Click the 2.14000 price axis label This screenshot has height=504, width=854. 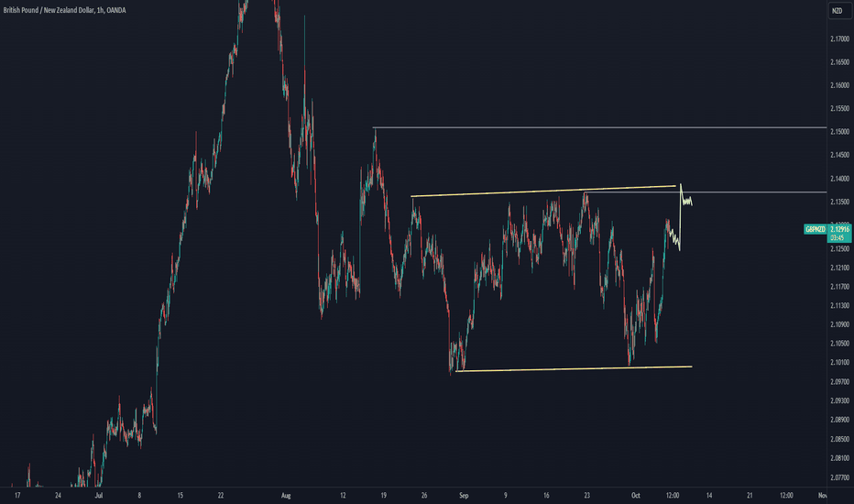pyautogui.click(x=839, y=179)
